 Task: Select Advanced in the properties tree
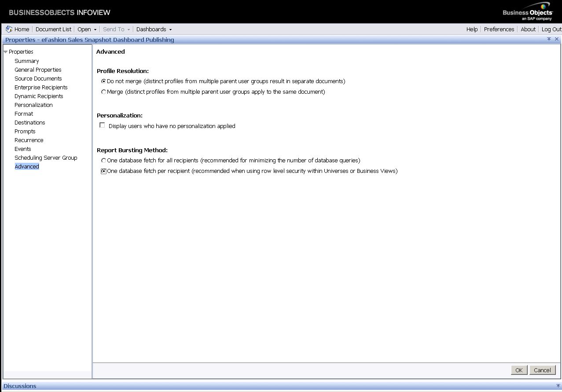pos(27,167)
